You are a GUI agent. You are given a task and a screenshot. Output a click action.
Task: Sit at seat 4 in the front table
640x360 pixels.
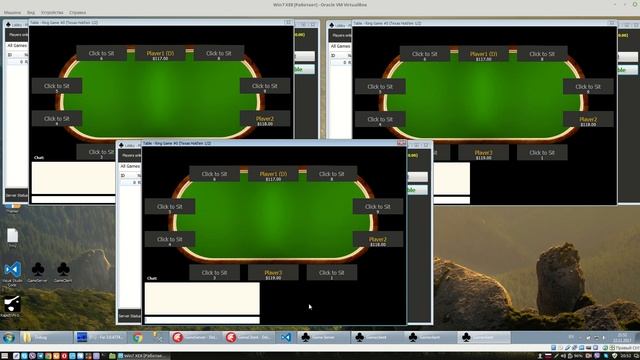(170, 240)
